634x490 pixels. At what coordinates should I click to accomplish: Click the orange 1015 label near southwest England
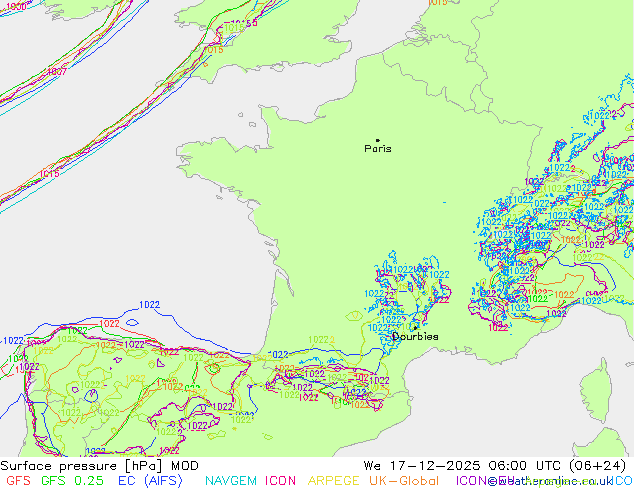click(x=213, y=50)
